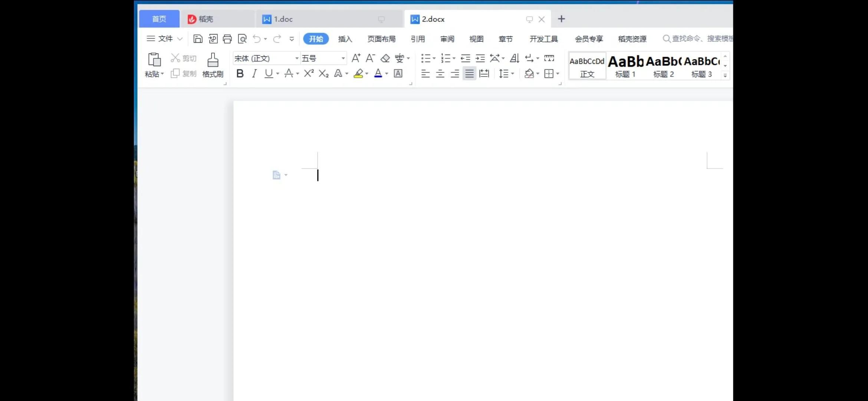Screen dimensions: 868x401
Task: Switch to the 1.doc document tab
Action: coord(329,19)
